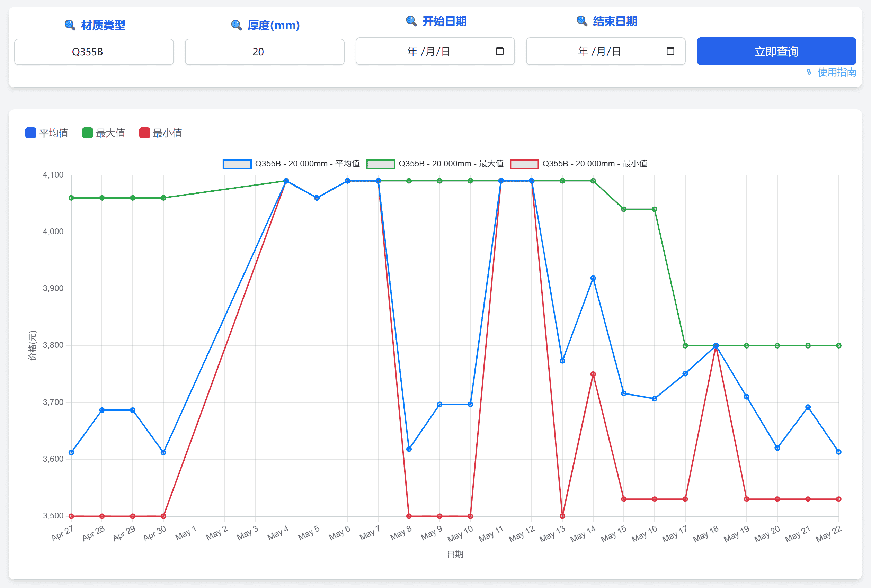The height and width of the screenshot is (588, 871).
Task: Click the May 22 x-axis label
Action: 829,534
